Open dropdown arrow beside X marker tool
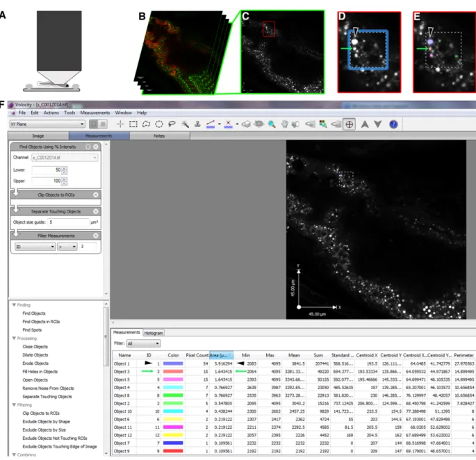The image size is (476, 460). 237,124
